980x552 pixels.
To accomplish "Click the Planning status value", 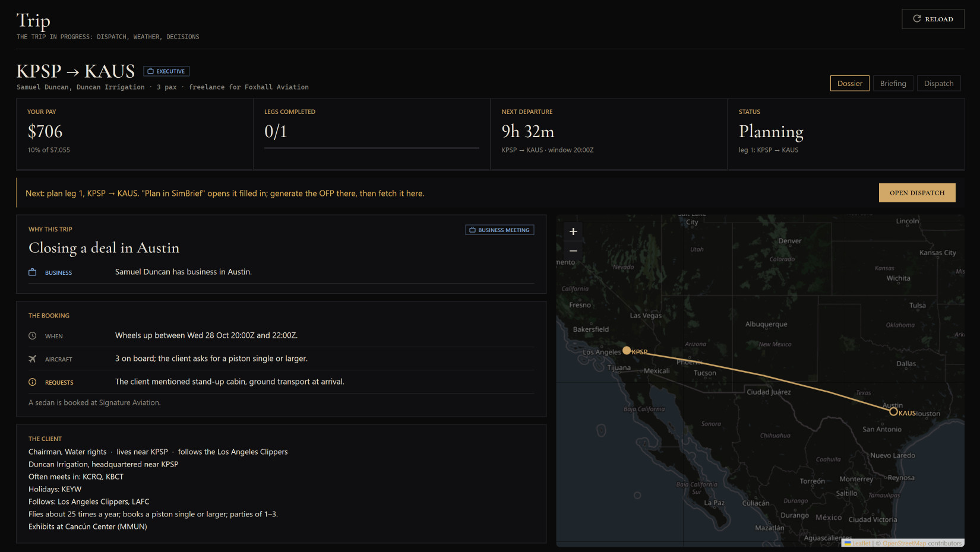I will (x=771, y=131).
